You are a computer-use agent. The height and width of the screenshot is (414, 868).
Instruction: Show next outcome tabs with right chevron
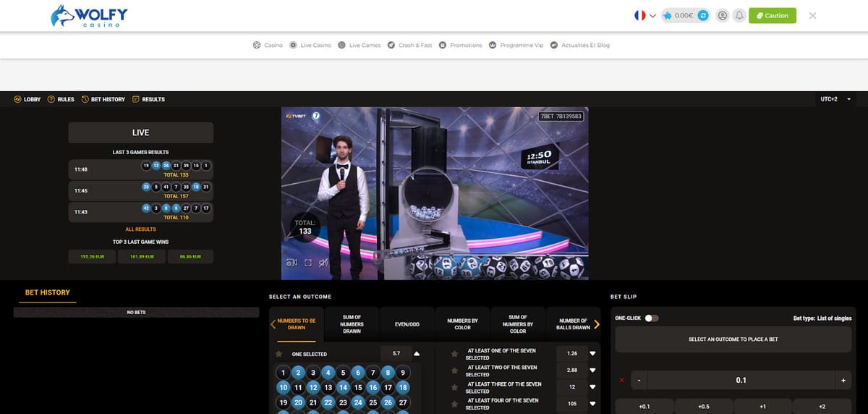(597, 324)
